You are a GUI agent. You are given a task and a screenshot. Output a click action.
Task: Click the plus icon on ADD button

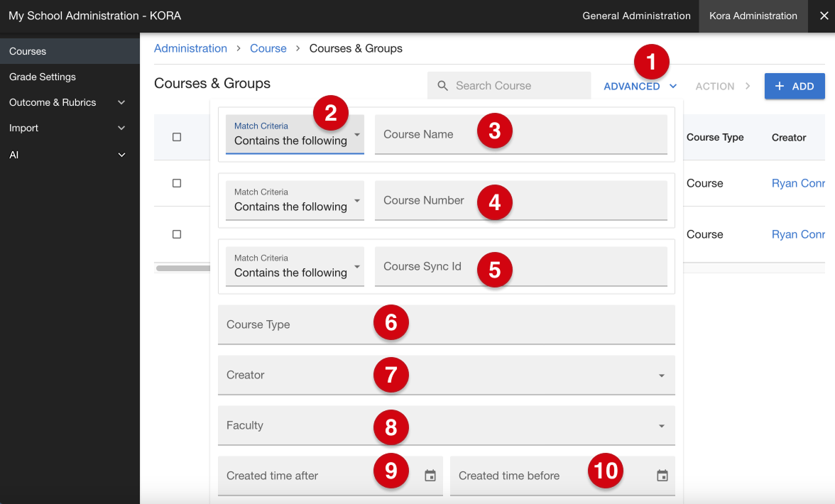click(x=779, y=86)
